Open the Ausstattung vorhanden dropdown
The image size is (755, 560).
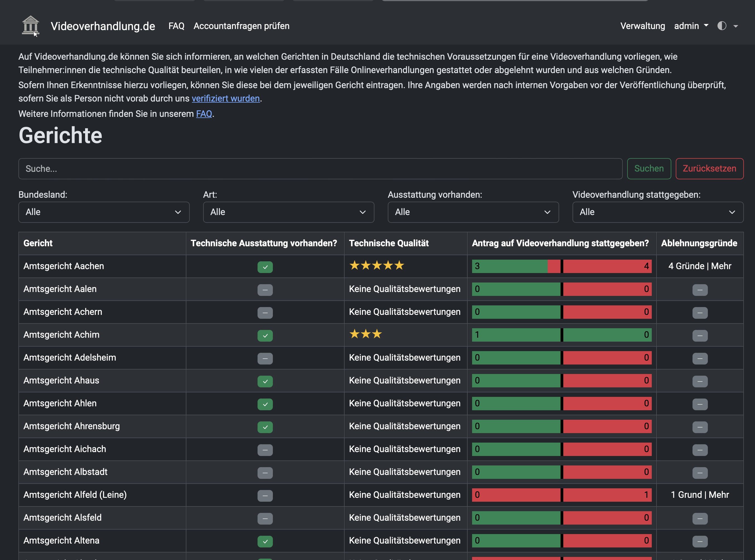[x=473, y=212]
